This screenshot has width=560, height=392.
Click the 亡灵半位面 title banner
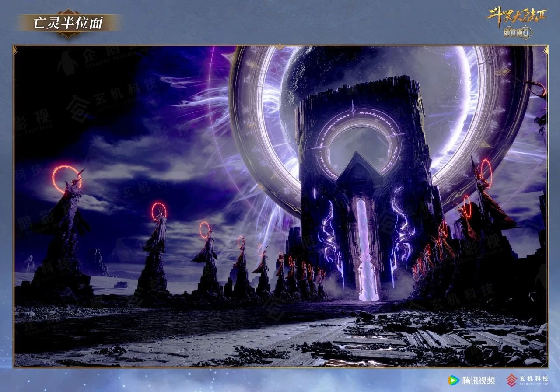click(x=69, y=23)
